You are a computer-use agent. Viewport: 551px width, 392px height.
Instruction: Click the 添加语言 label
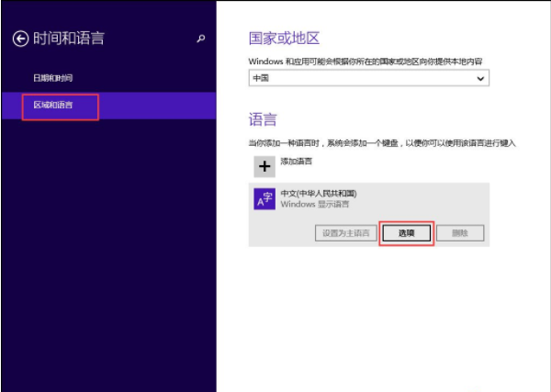tap(297, 162)
